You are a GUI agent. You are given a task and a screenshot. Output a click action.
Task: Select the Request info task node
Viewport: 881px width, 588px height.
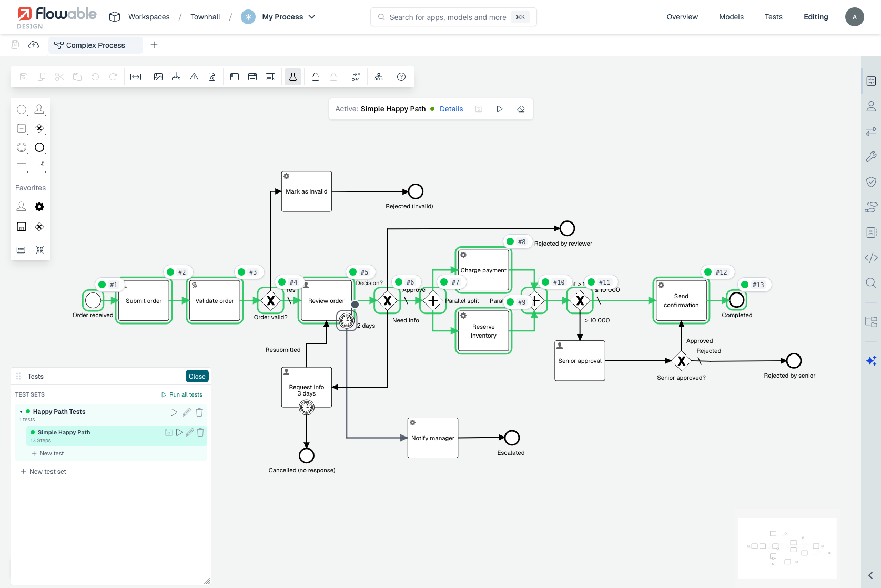(x=307, y=387)
